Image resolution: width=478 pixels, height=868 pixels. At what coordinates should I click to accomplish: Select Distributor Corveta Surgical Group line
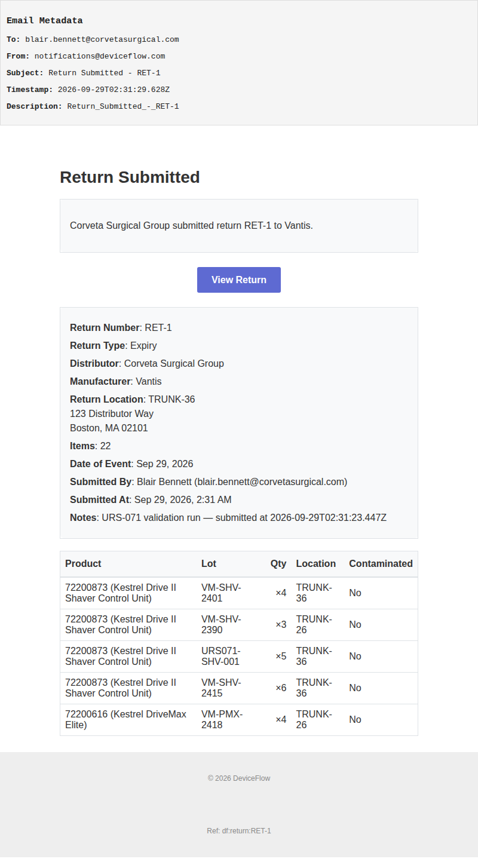coord(147,363)
